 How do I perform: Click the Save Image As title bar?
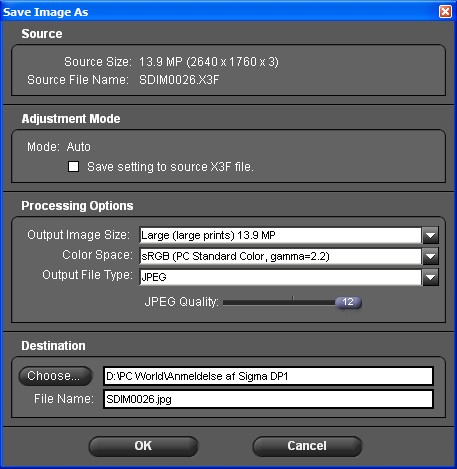point(220,12)
